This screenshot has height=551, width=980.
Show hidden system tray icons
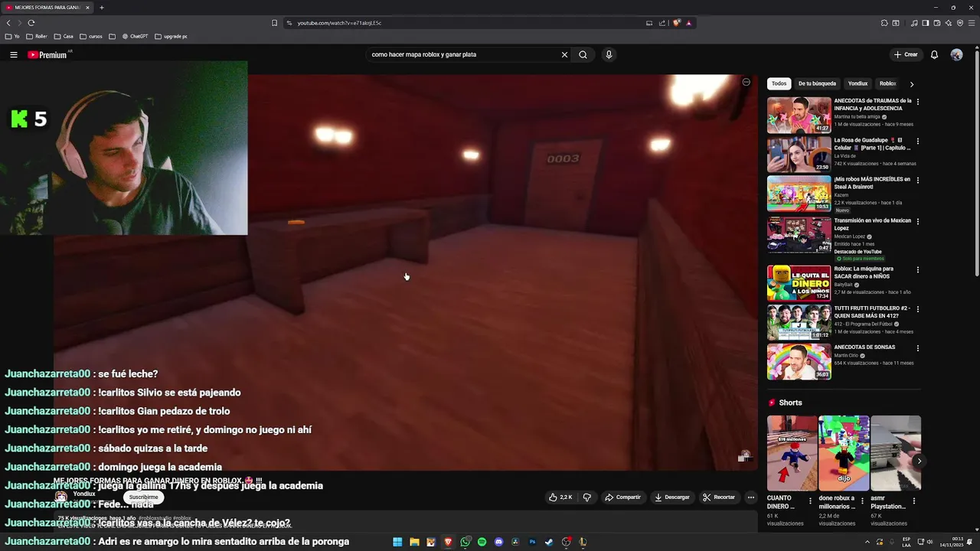[867, 542]
